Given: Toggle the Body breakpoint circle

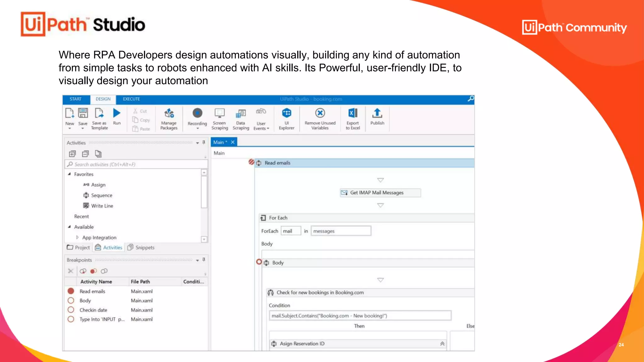Looking at the screenshot, I should (71, 301).
